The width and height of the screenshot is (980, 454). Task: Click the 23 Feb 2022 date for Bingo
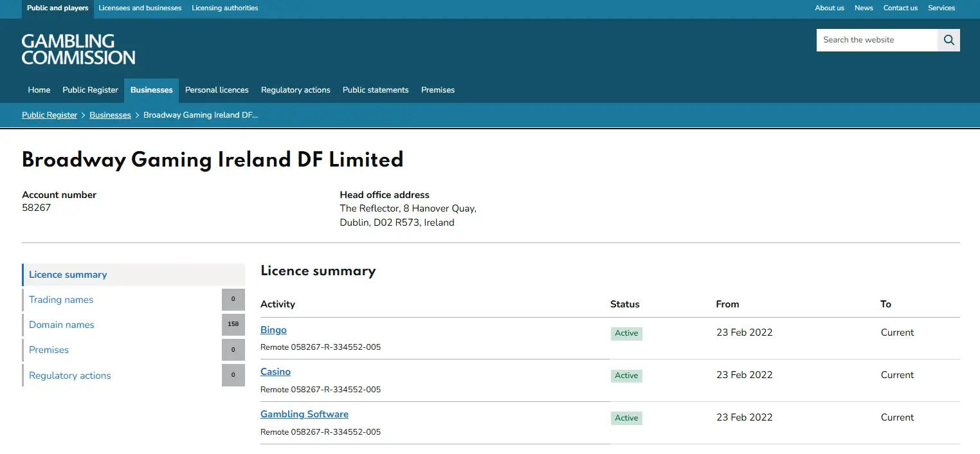745,332
